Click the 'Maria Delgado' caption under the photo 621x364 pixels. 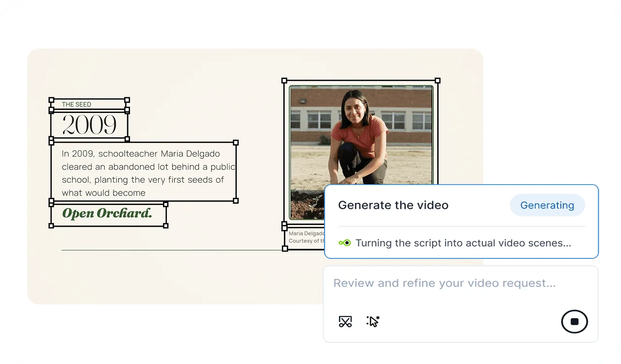point(306,237)
